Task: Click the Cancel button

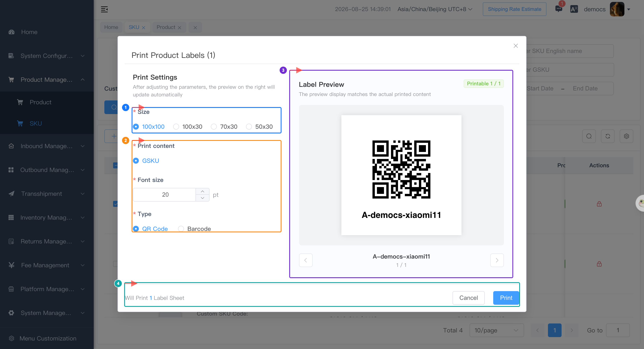Action: point(469,298)
